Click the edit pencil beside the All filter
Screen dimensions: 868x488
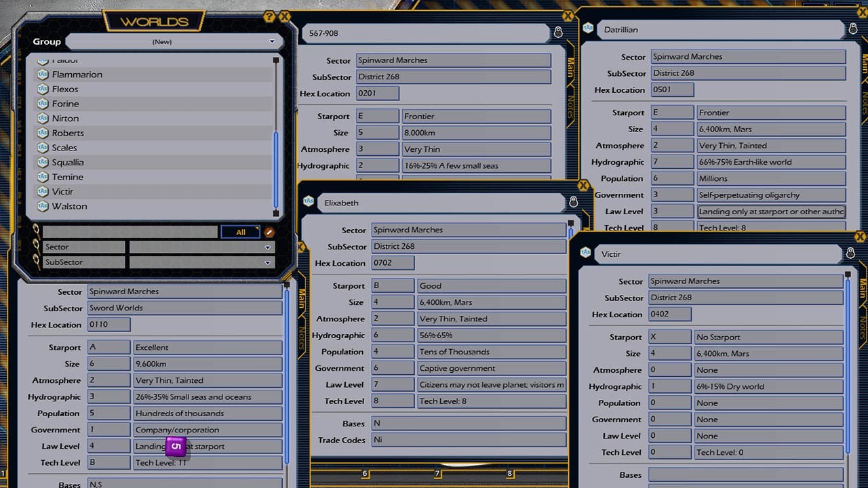pyautogui.click(x=270, y=232)
